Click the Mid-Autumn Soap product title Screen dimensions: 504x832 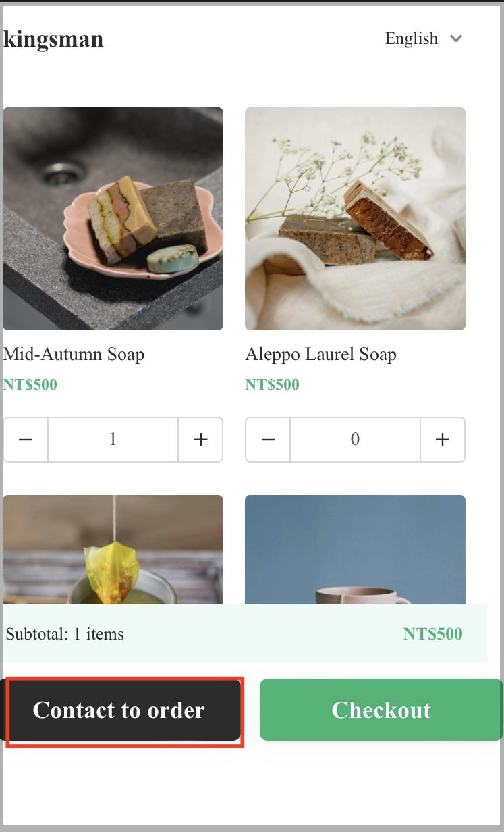point(74,354)
